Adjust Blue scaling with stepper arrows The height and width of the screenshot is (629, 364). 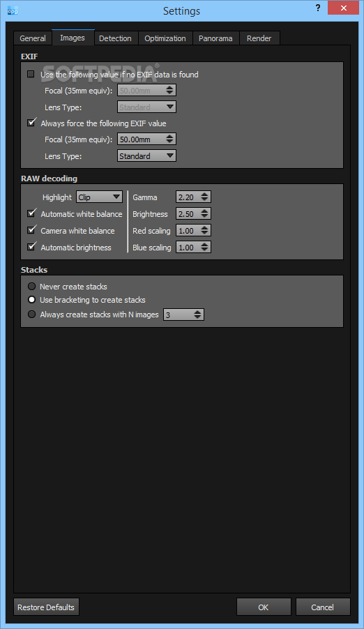pos(205,248)
